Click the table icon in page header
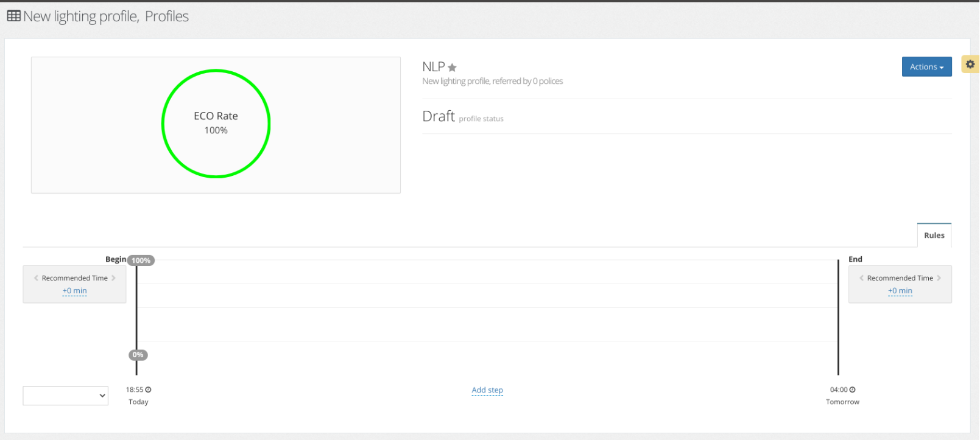The image size is (980, 440). coord(13,16)
